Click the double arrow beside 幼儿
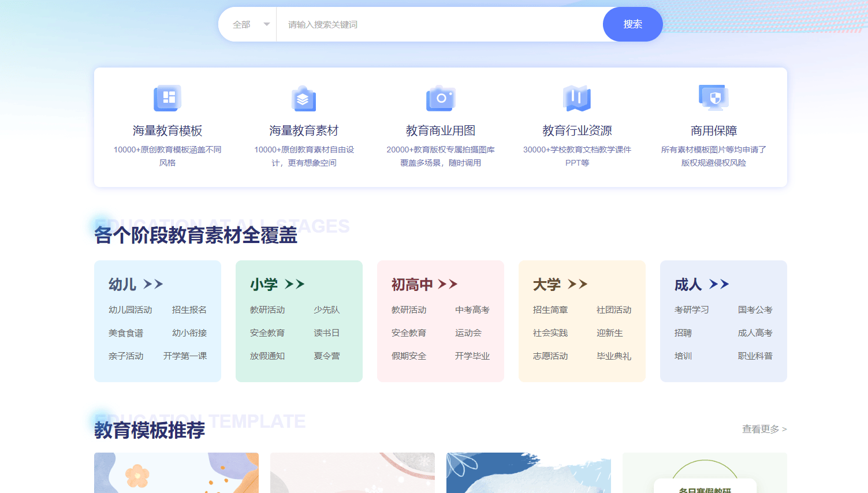The image size is (868, 493). pyautogui.click(x=153, y=284)
